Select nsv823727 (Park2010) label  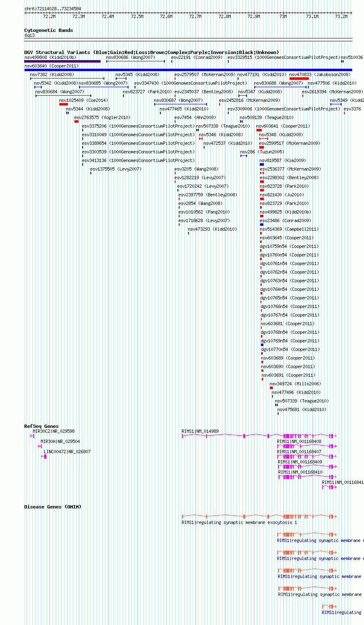(x=147, y=92)
